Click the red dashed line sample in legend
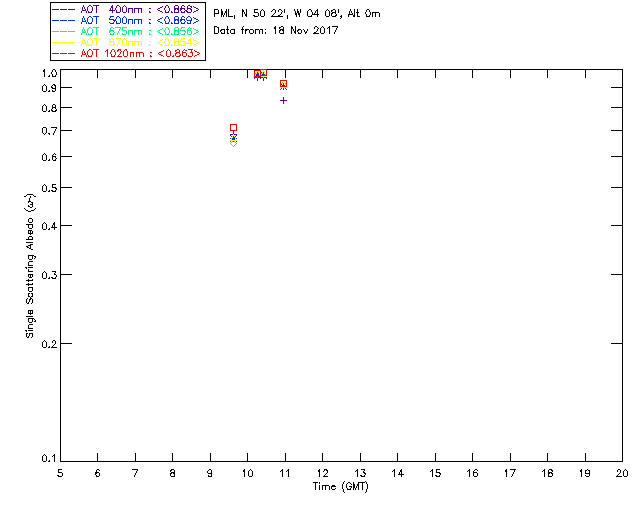The image size is (640, 512). pyautogui.click(x=64, y=53)
